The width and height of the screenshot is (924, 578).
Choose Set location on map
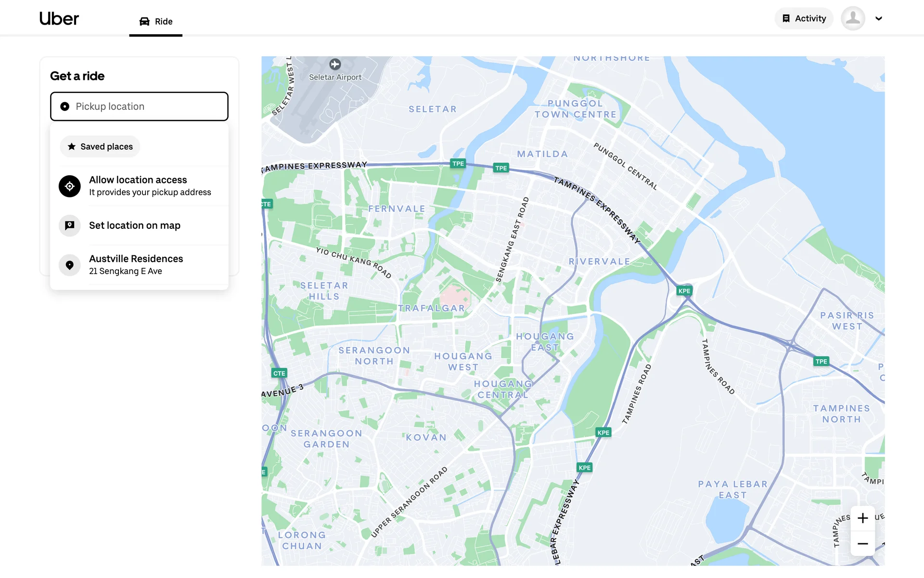click(135, 225)
